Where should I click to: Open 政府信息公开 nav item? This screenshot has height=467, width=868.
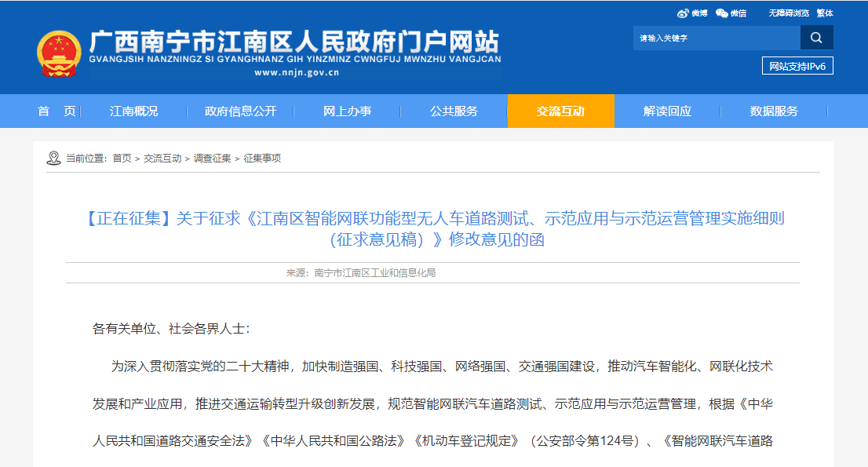(240, 111)
